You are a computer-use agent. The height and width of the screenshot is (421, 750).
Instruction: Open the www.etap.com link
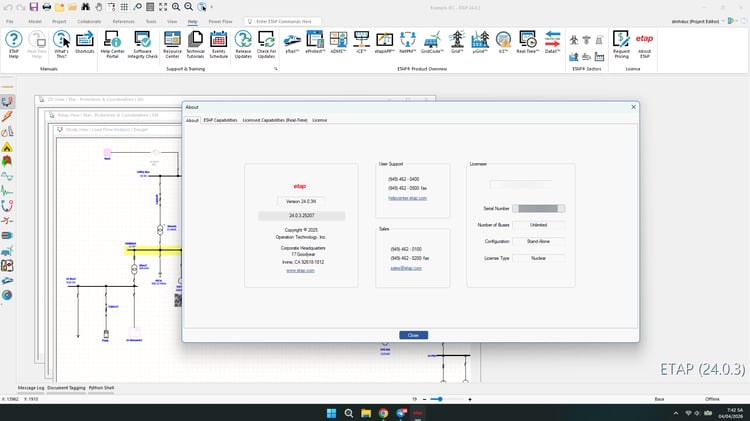click(x=300, y=270)
